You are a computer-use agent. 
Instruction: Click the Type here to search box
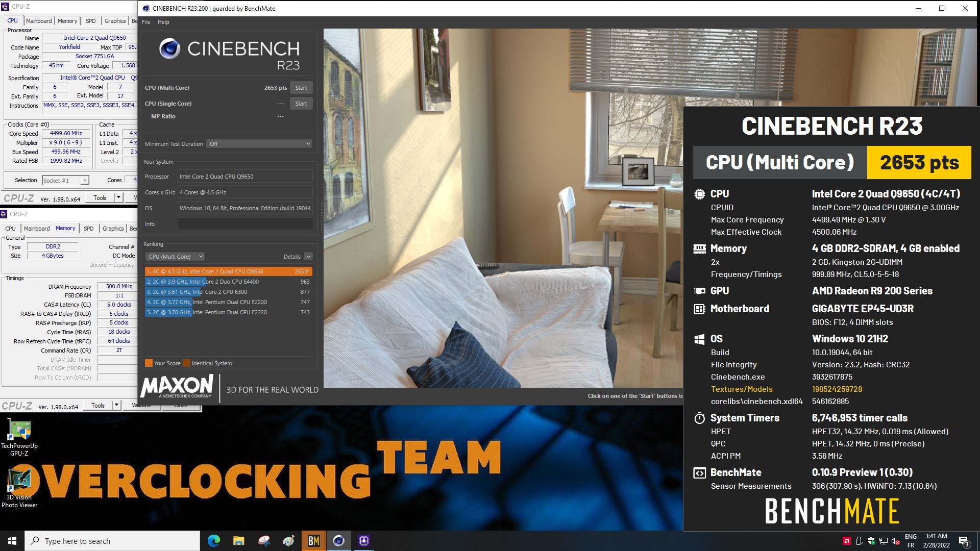coord(112,541)
